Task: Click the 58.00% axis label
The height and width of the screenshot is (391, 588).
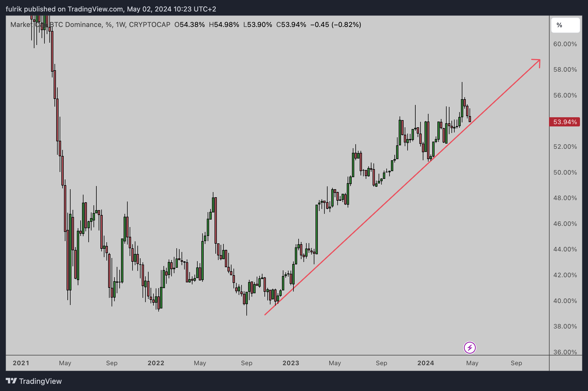Action: (x=565, y=70)
